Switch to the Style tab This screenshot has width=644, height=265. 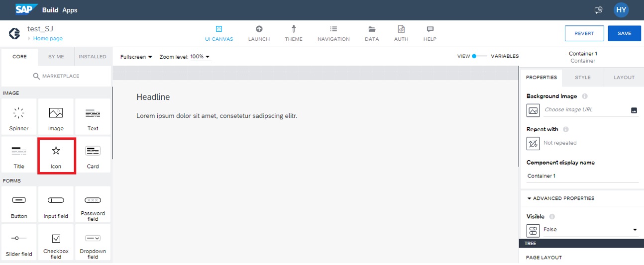582,78
